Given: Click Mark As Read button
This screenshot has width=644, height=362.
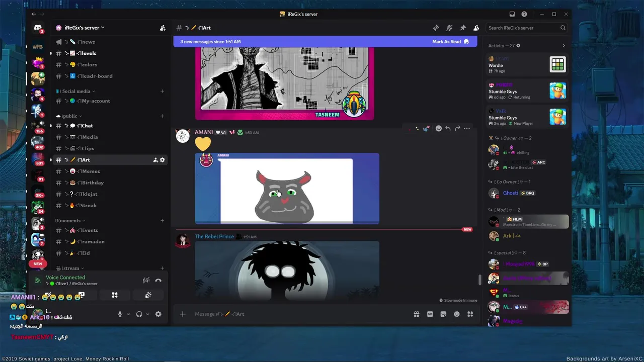Looking at the screenshot, I should [x=450, y=42].
